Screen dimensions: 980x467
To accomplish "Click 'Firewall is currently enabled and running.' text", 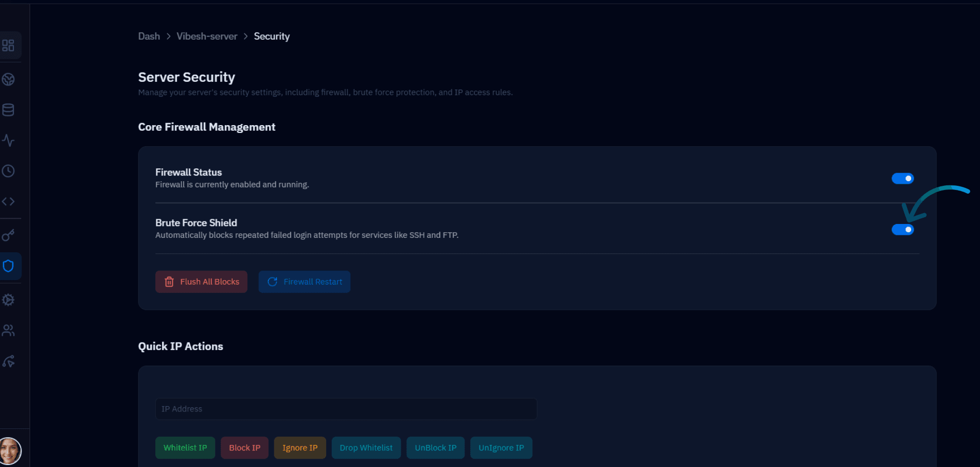I will click(x=232, y=184).
